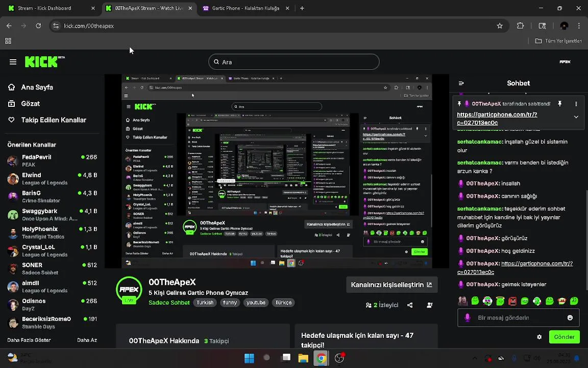Open Chrome three-dot menu

579,26
